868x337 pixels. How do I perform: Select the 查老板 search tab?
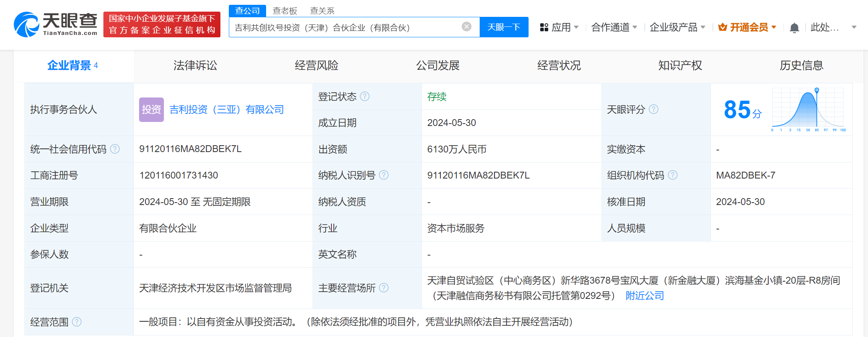tap(285, 11)
